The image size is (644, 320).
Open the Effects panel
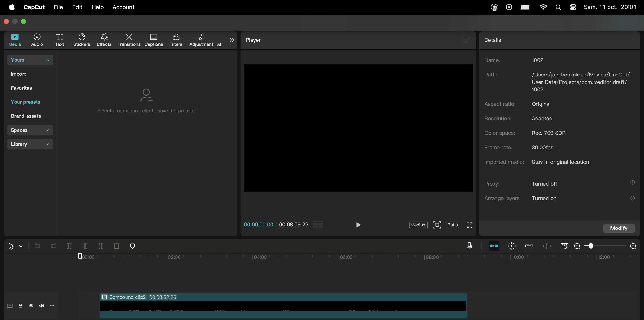coord(104,40)
